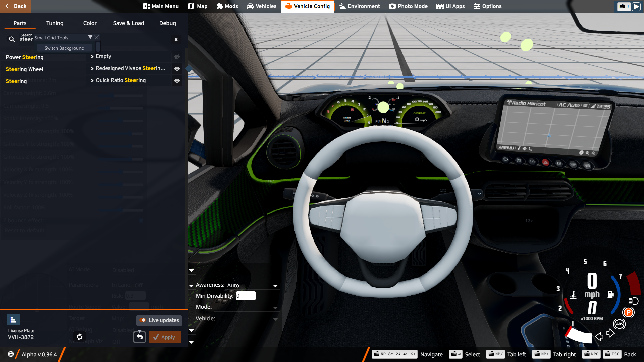Switch to the Tuning tab
This screenshot has width=644, height=362.
tap(55, 23)
